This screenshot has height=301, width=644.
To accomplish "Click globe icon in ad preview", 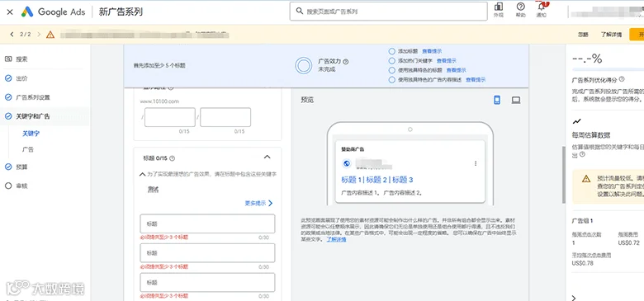I will 346,163.
